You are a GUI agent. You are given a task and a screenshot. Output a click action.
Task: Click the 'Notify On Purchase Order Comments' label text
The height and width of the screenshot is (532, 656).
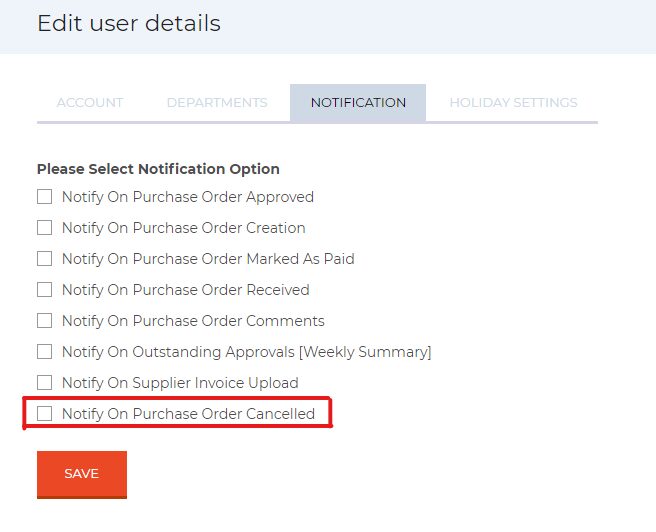pyautogui.click(x=193, y=321)
